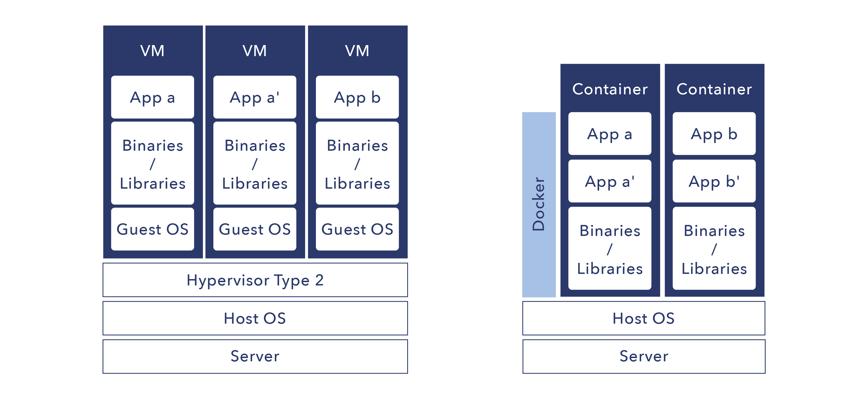The height and width of the screenshot is (399, 868).
Task: Toggle visibility of App a in left VM
Action: click(152, 95)
